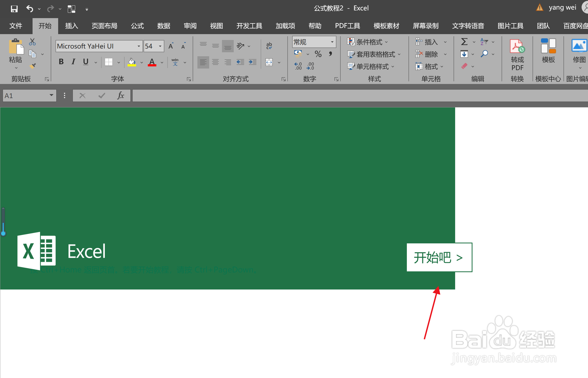588x378 pixels.
Task: Open the 模板 templates button
Action: point(549,51)
